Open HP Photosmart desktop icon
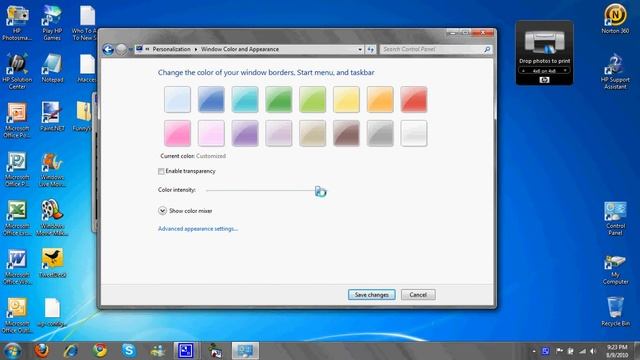Viewport: 640px width, 360px height. coord(17,23)
